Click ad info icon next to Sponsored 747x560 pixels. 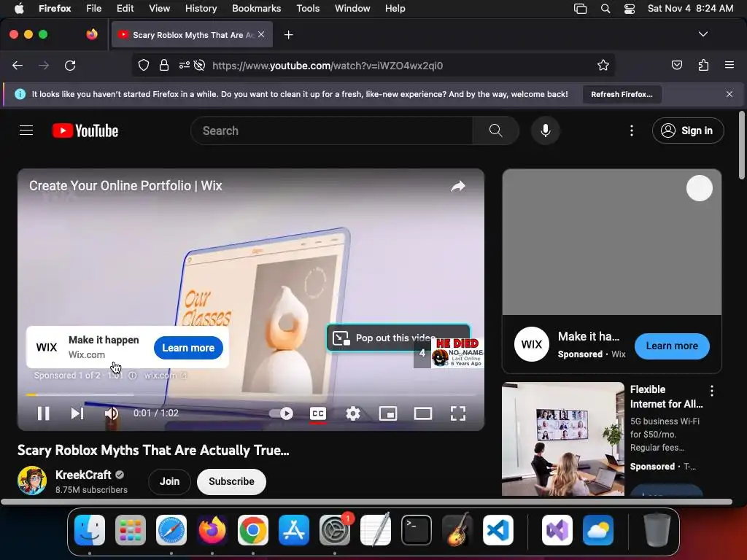133,376
